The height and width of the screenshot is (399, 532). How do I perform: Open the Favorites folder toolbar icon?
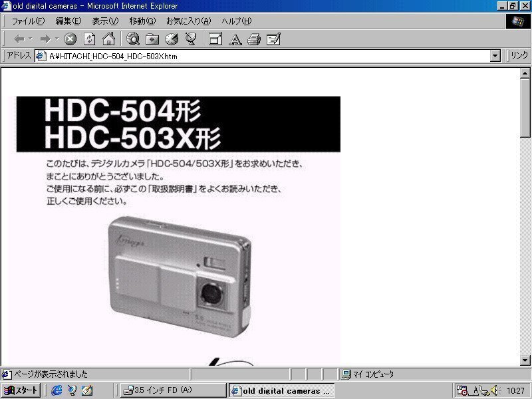[x=152, y=39]
